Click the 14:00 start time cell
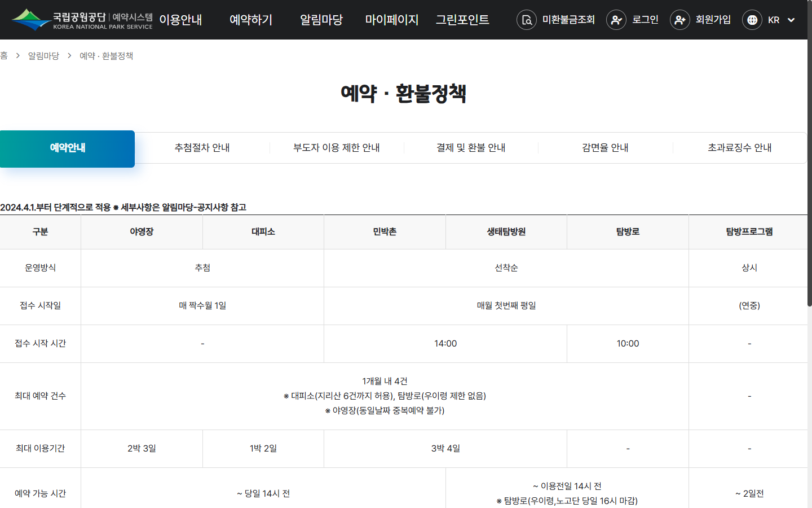This screenshot has width=812, height=508. tap(445, 344)
